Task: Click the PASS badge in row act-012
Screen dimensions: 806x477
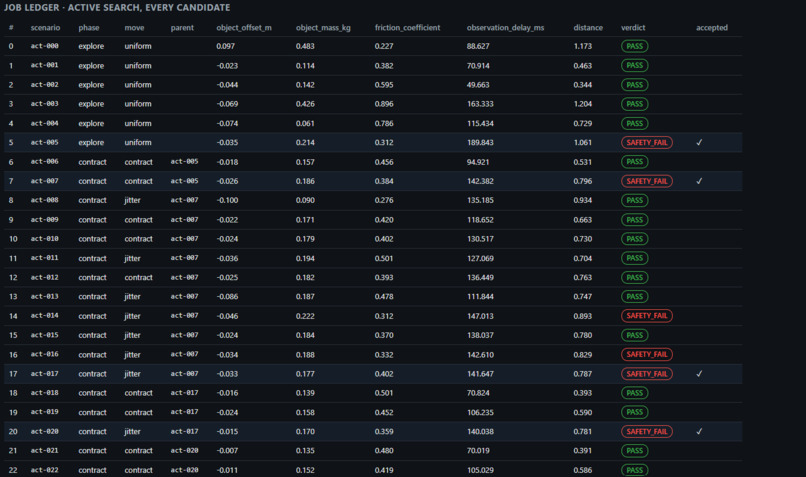Action: tap(634, 278)
